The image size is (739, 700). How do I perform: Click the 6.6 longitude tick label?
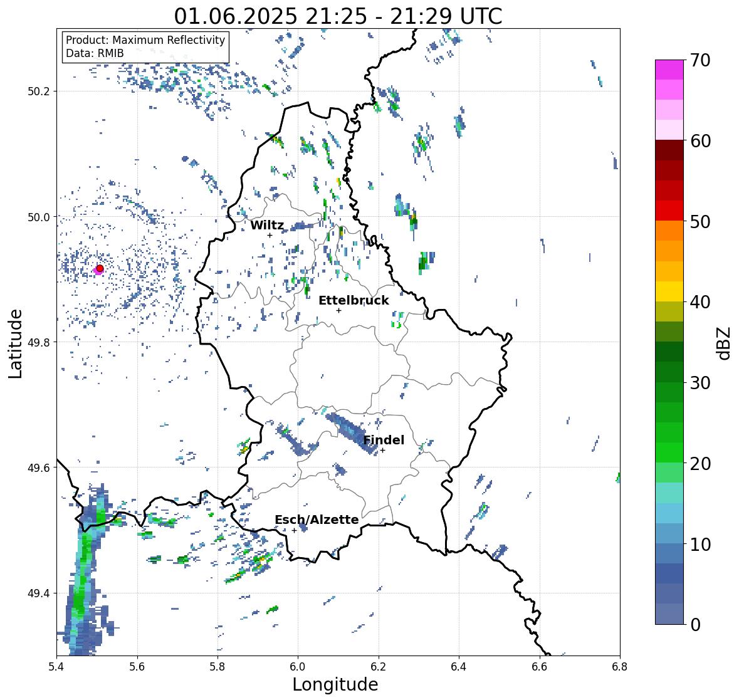pos(540,667)
